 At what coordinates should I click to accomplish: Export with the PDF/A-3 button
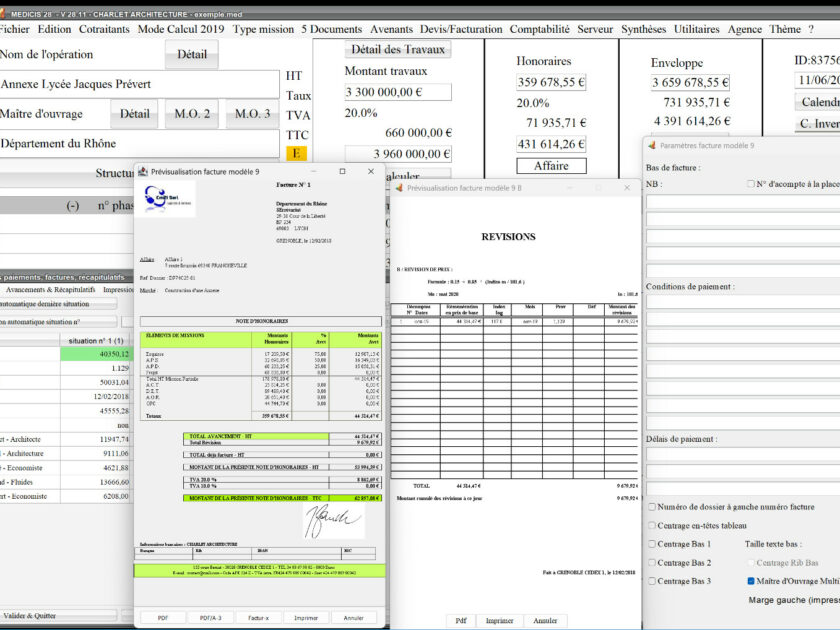(x=211, y=618)
